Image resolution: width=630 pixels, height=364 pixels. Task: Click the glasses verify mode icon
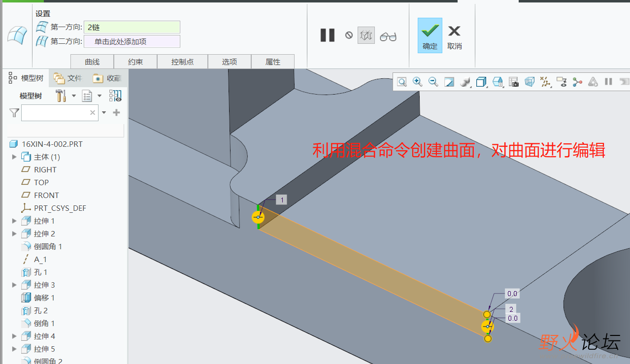388,36
